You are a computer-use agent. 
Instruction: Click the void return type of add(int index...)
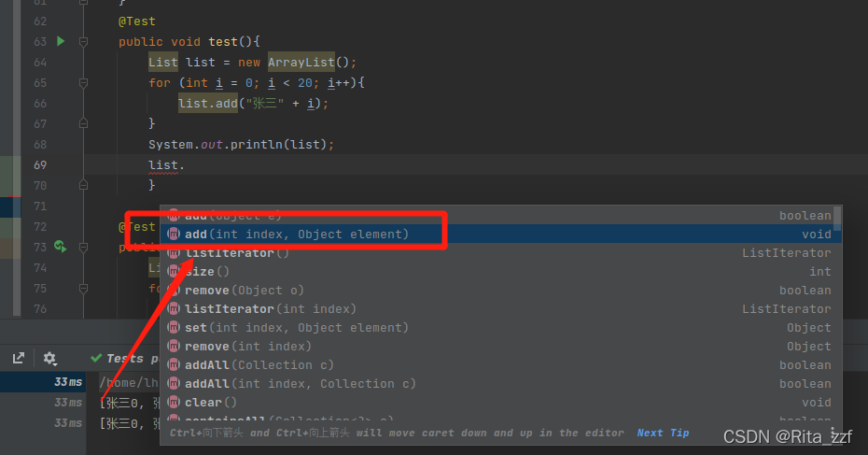click(817, 235)
